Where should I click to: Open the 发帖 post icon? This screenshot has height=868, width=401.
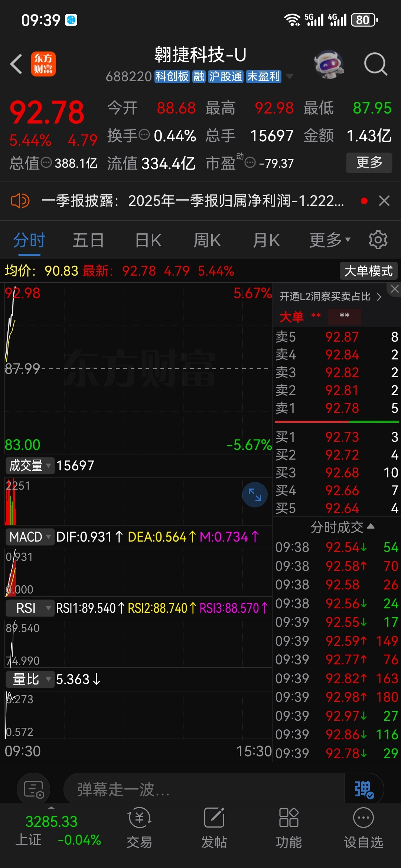point(214,828)
